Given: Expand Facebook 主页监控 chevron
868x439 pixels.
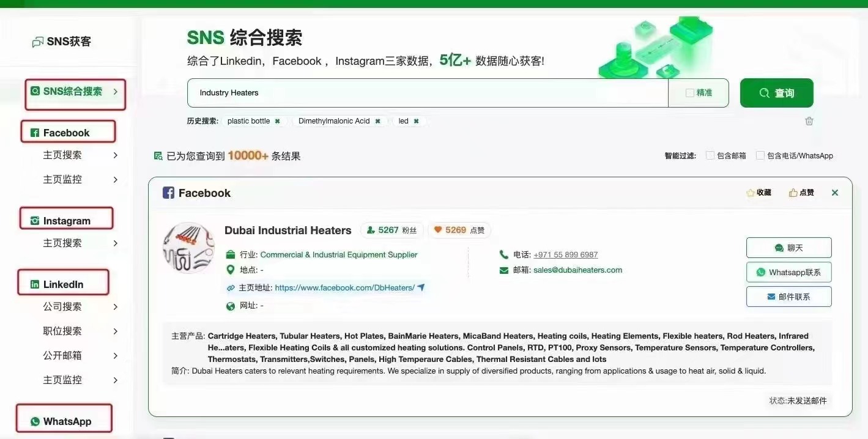Looking at the screenshot, I should click(x=116, y=180).
